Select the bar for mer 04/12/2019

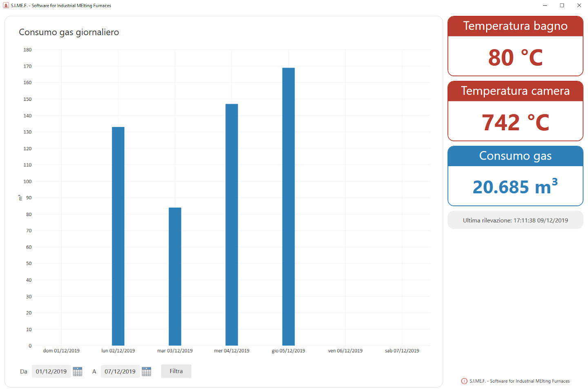232,225
